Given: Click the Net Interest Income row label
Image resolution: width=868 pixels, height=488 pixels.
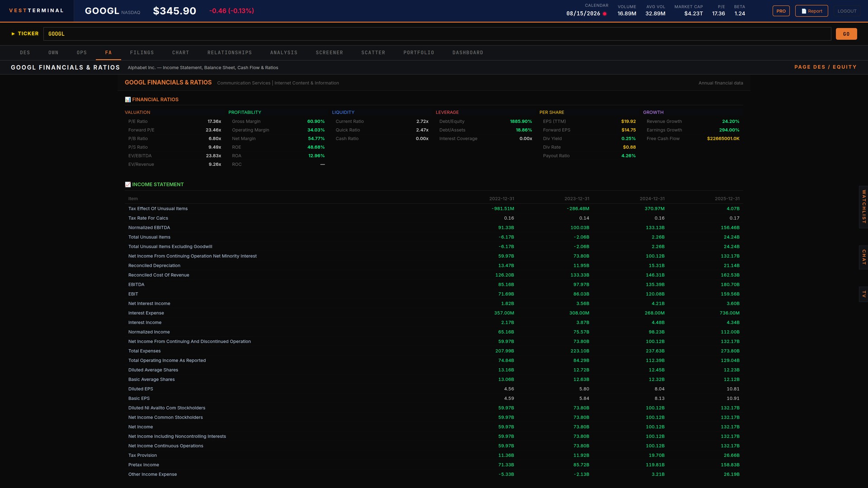Looking at the screenshot, I should pos(149,304).
